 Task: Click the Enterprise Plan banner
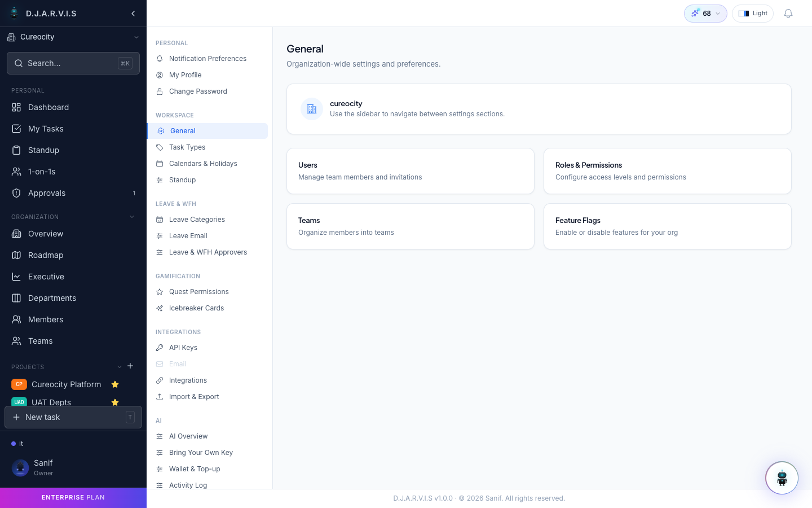tap(73, 498)
